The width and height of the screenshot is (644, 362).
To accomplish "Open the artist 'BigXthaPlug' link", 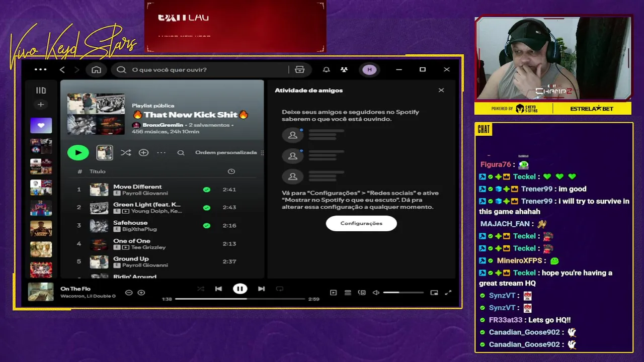I will 139,229.
